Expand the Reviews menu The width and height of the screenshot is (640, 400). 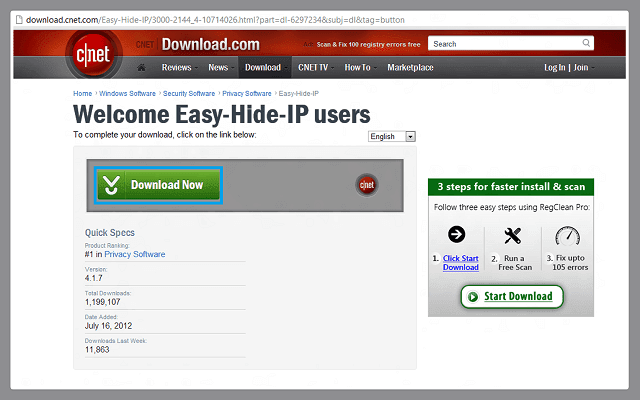tap(179, 67)
